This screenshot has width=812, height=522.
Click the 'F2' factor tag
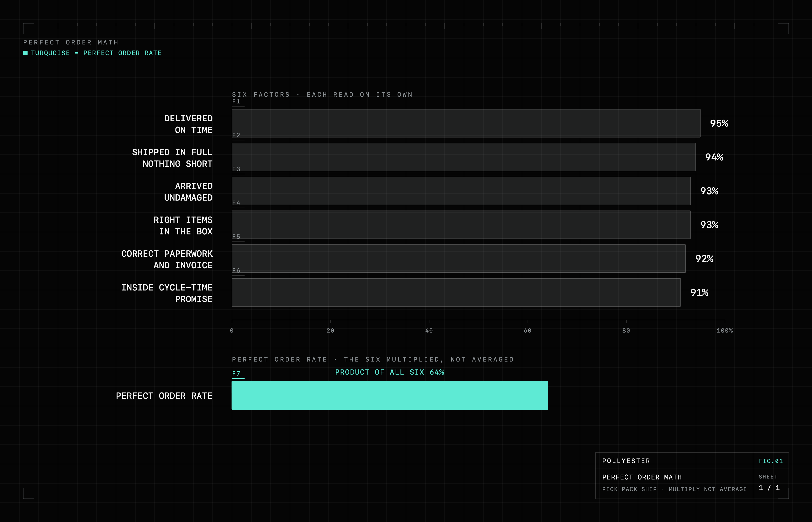coord(236,135)
